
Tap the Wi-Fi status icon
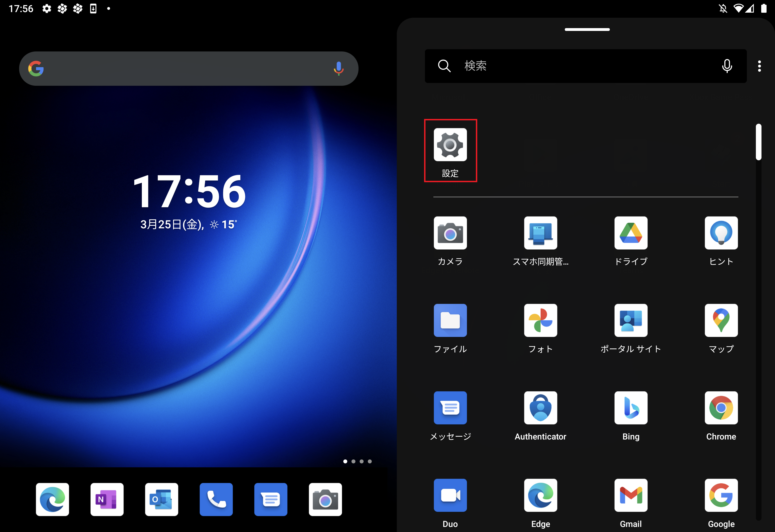[738, 8]
